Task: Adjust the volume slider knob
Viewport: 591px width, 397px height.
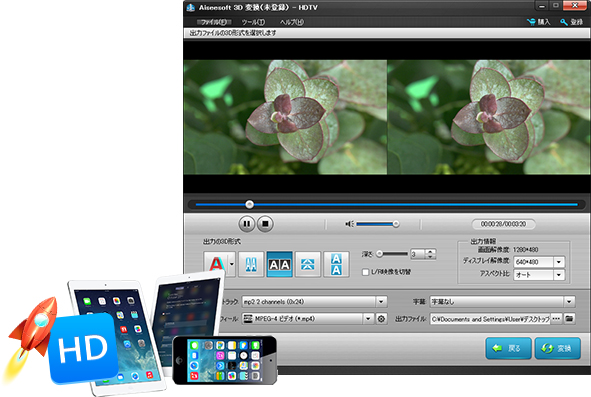Action: coord(396,224)
